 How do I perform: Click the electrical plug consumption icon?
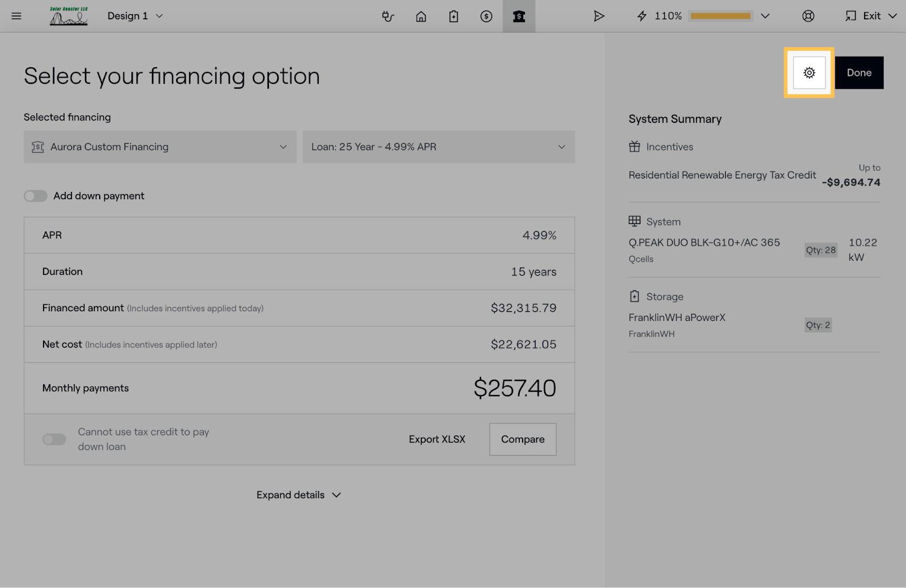(388, 16)
